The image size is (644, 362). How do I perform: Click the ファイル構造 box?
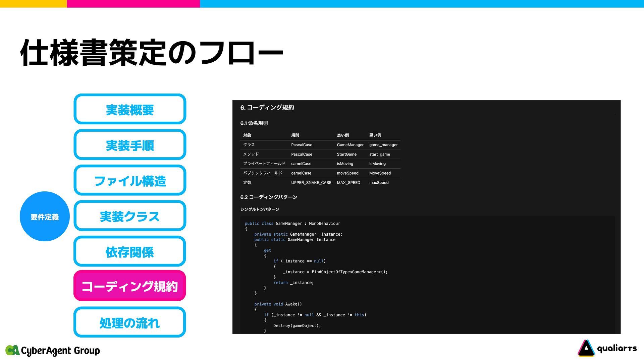130,180
